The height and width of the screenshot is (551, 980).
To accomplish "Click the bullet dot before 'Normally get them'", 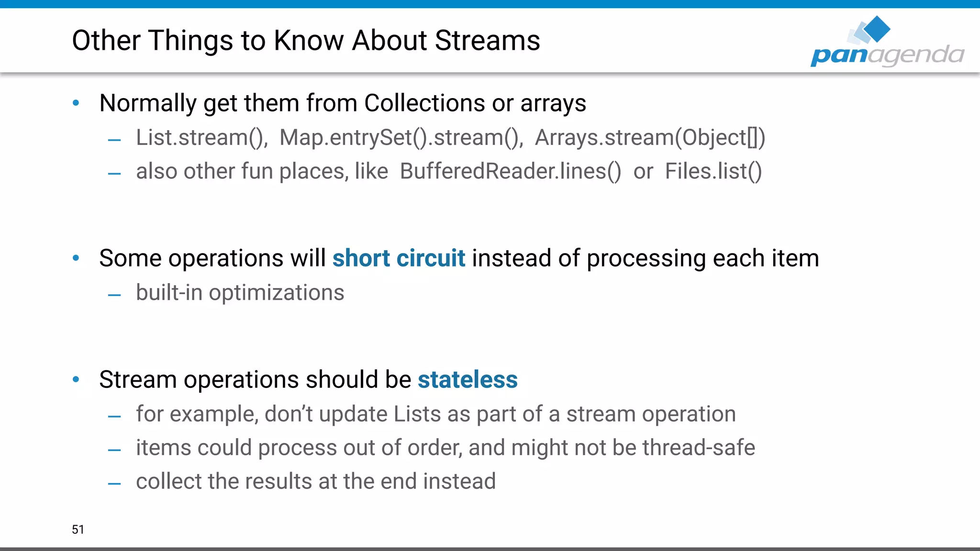I will [x=76, y=103].
